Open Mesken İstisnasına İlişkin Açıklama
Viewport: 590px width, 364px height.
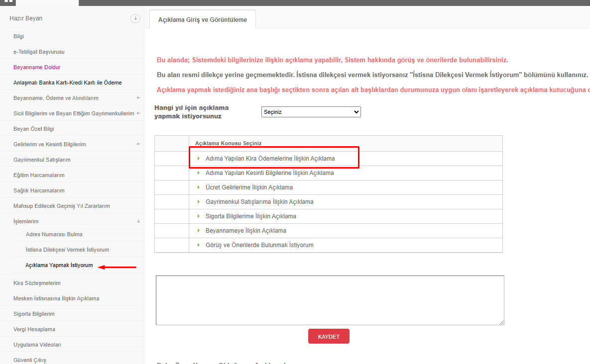pos(56,298)
